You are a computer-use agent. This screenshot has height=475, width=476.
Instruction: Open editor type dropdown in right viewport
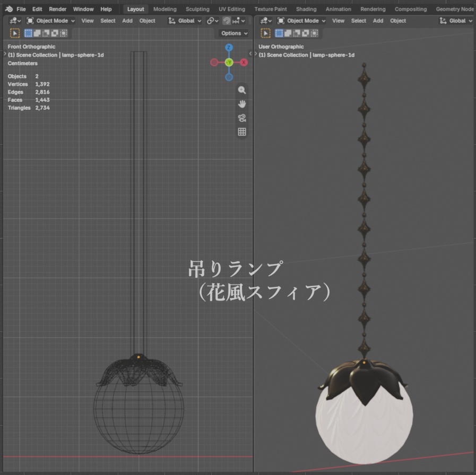(x=266, y=21)
